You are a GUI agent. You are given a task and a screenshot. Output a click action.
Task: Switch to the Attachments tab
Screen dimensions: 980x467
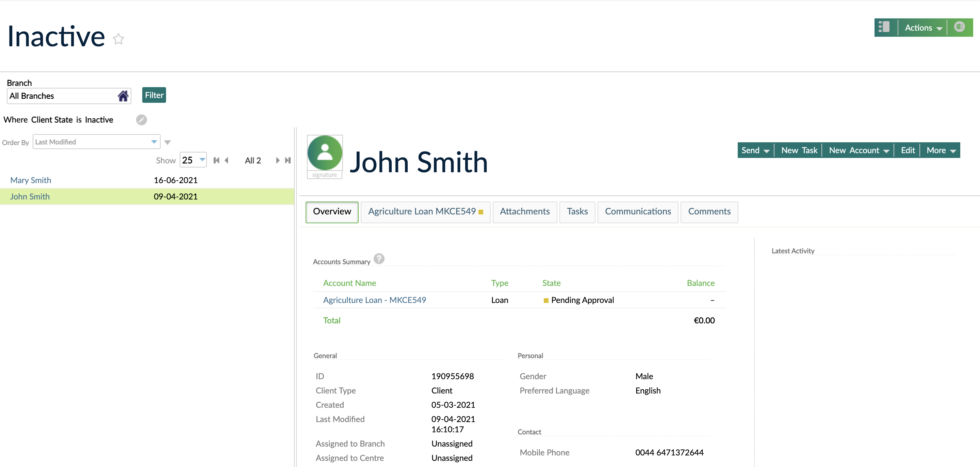point(524,212)
